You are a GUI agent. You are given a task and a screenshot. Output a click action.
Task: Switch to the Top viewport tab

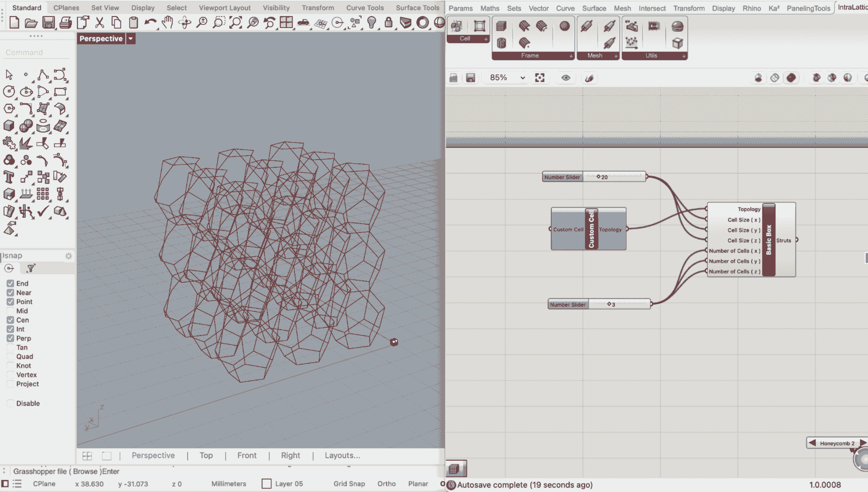[206, 456]
